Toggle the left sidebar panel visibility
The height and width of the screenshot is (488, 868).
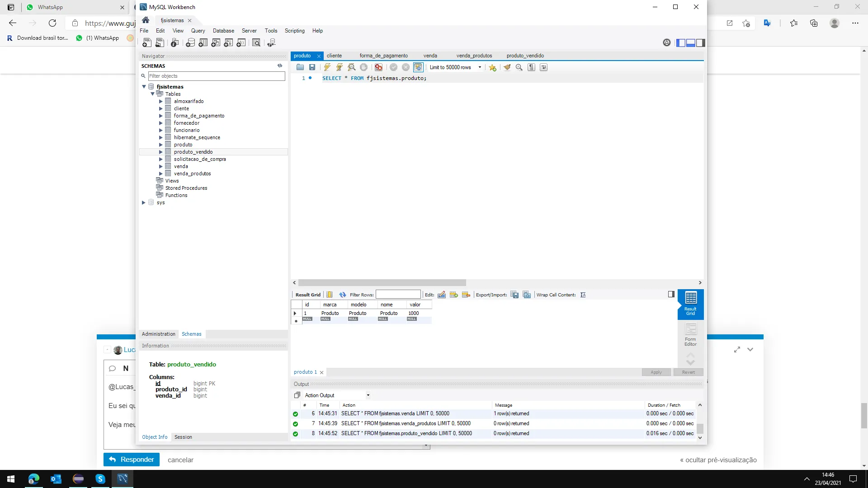681,43
